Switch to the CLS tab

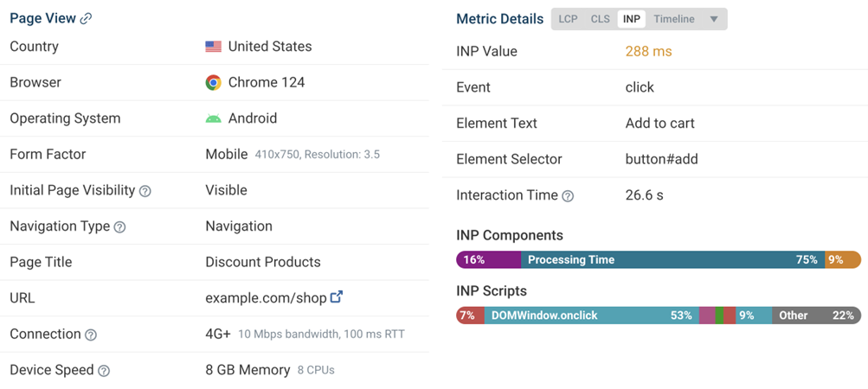pos(600,19)
